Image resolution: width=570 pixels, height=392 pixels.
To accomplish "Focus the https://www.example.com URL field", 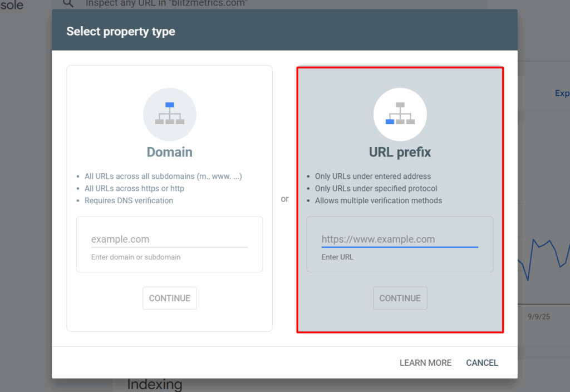I will pos(400,239).
